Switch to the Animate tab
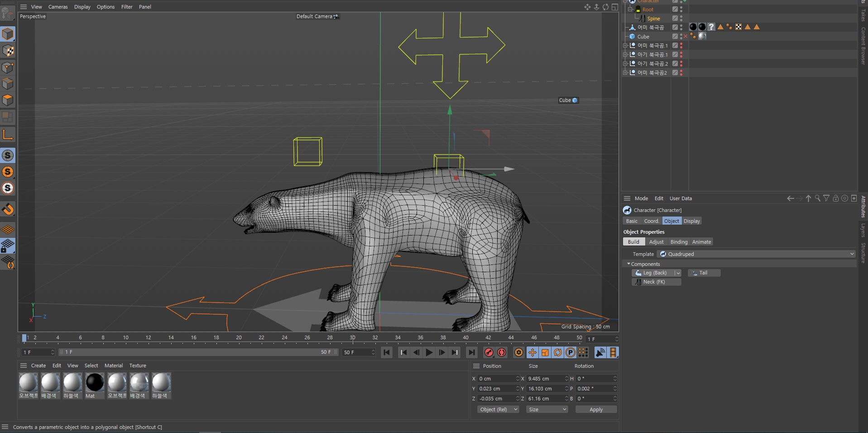Image resolution: width=868 pixels, height=433 pixels. (x=701, y=242)
